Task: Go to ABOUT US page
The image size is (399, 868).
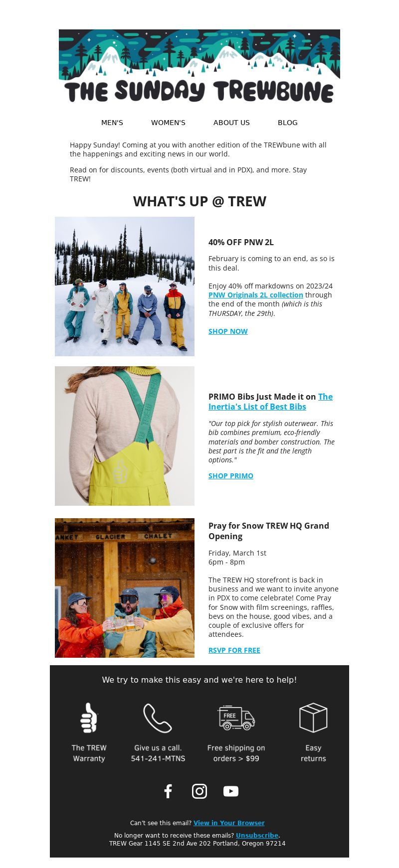Action: pos(231,123)
